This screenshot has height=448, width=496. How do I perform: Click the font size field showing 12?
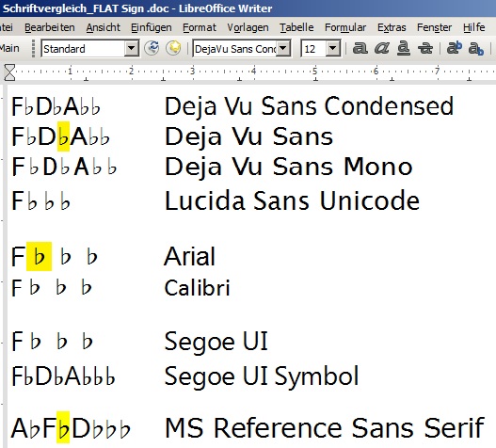click(313, 49)
